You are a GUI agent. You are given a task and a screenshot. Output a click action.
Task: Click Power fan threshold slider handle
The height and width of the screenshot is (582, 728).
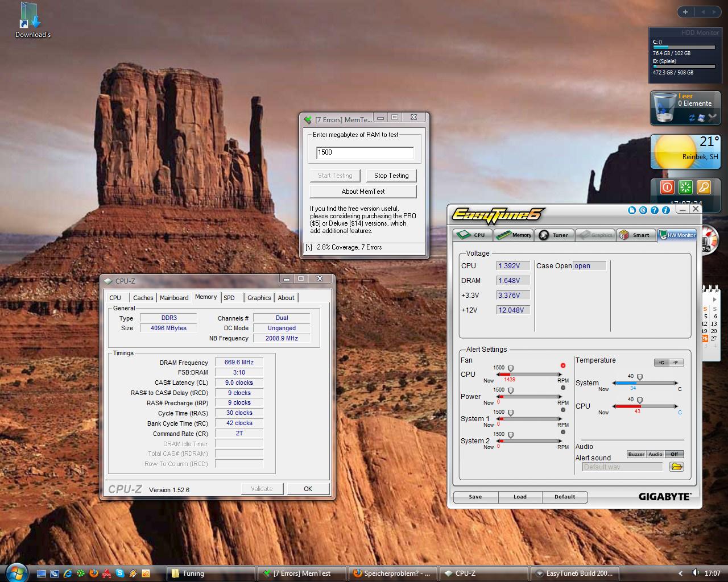pyautogui.click(x=511, y=391)
